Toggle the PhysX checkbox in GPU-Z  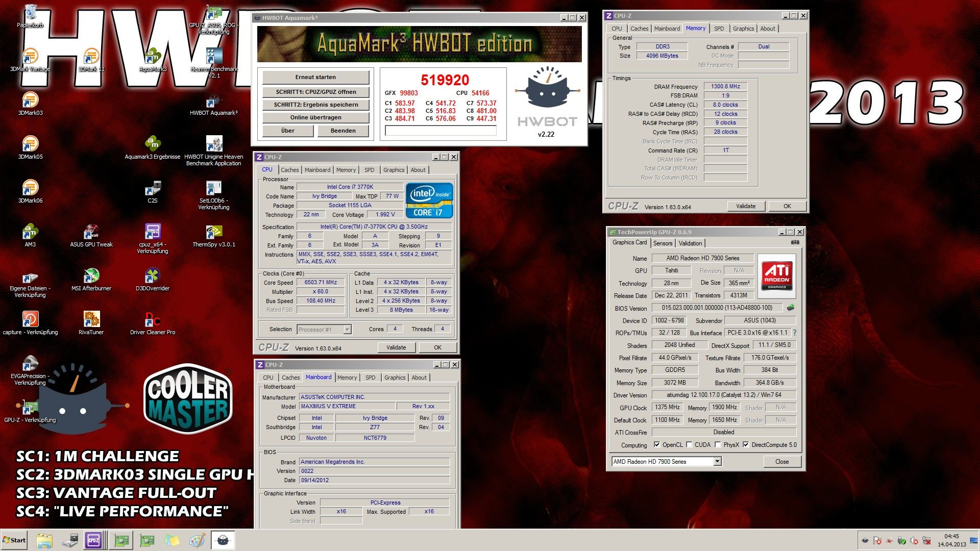(x=718, y=444)
